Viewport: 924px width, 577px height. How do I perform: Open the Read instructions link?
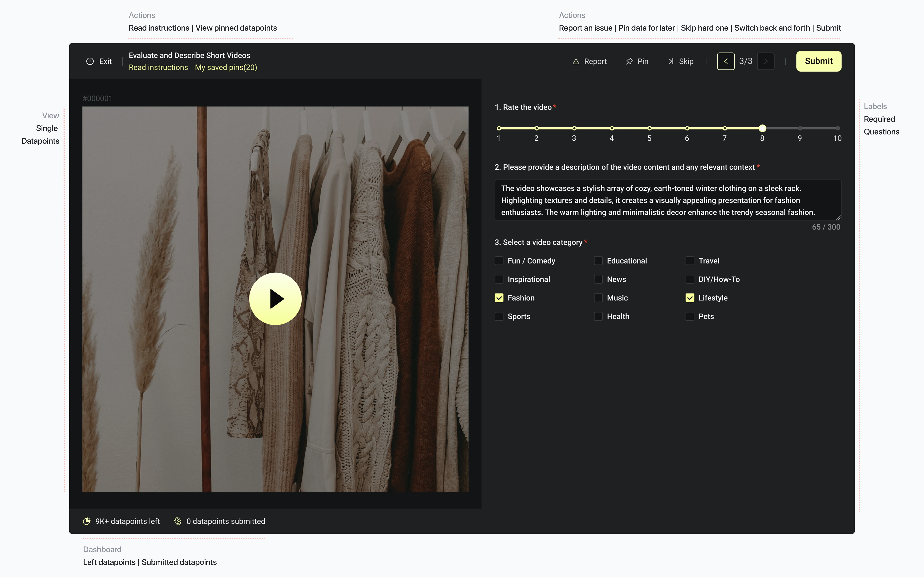pyautogui.click(x=158, y=68)
